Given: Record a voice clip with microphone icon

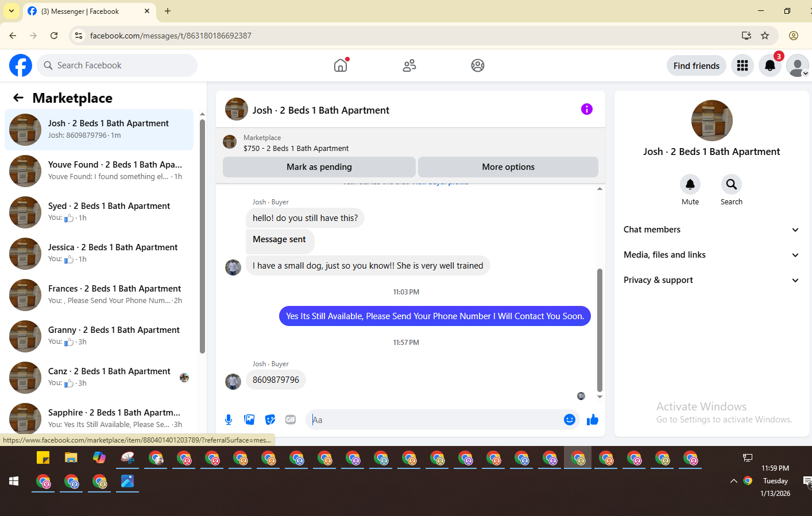Looking at the screenshot, I should point(229,420).
